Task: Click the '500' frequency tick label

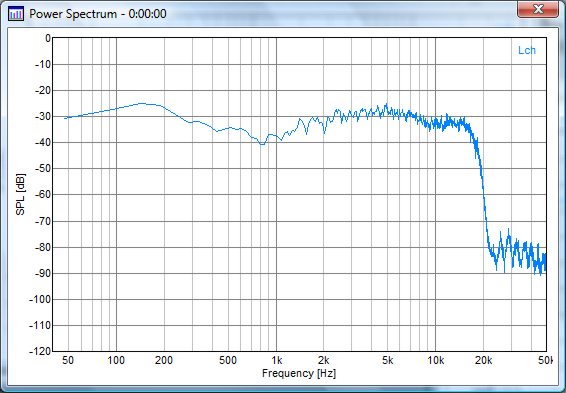Action: (x=228, y=360)
